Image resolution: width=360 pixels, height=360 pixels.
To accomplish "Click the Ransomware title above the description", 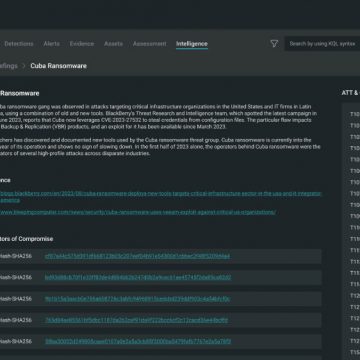I will click(x=20, y=93).
